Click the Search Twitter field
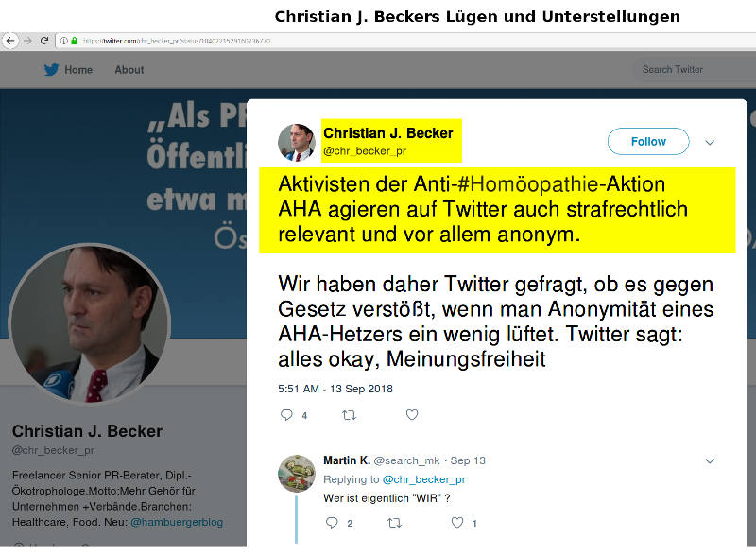Screen dimensions: 756x556 695,70
